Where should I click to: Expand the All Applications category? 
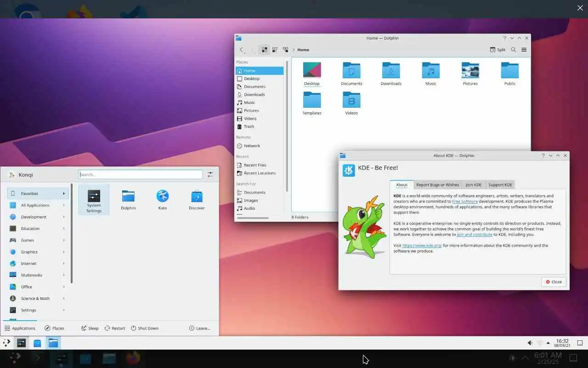(38, 205)
